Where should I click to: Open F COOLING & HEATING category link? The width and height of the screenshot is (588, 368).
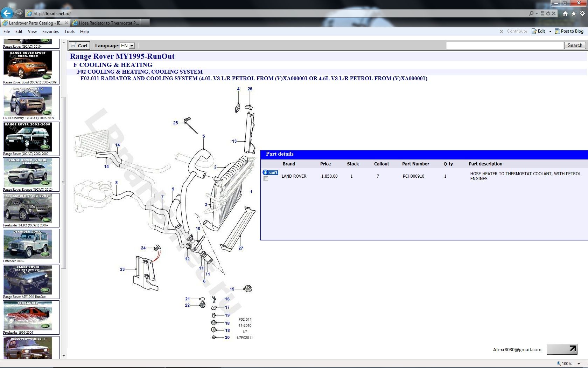[113, 65]
